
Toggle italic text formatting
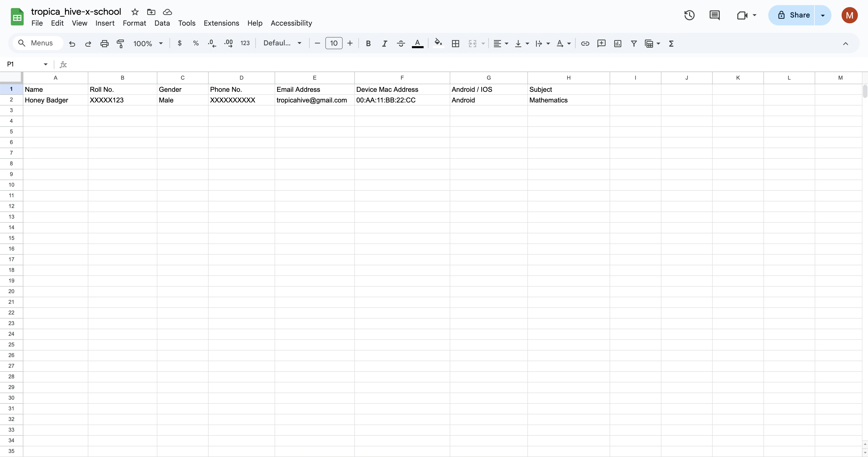point(384,43)
